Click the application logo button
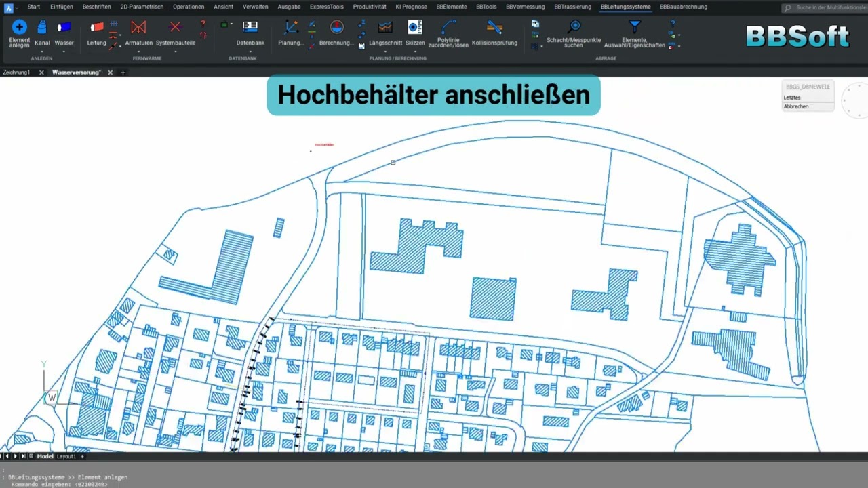Image resolution: width=868 pixels, height=488 pixels. tap(9, 7)
